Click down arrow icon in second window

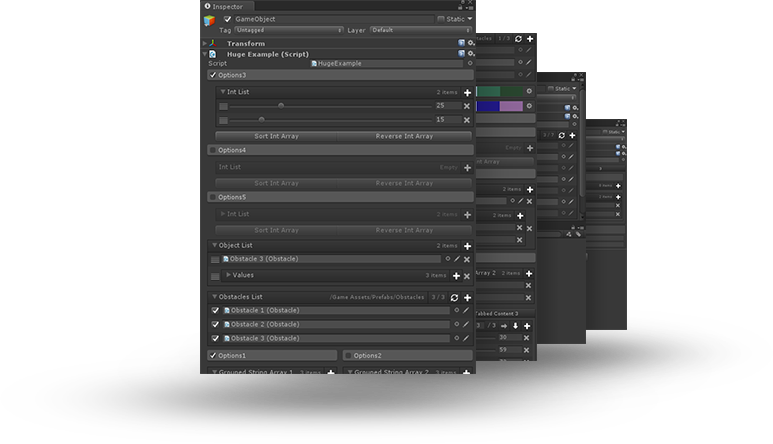[516, 326]
